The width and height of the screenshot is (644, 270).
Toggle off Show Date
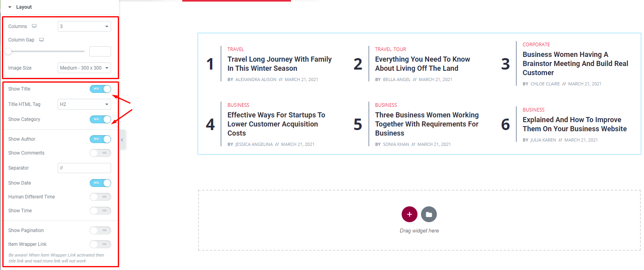click(x=100, y=183)
